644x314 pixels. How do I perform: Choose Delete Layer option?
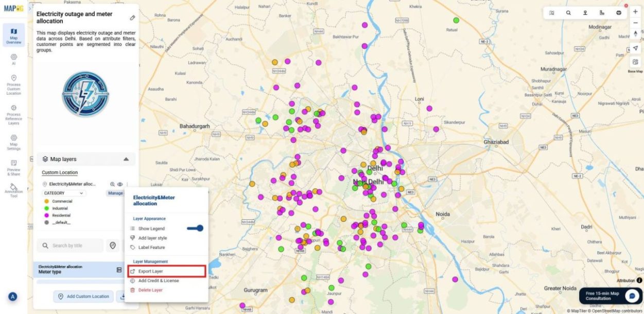coord(150,290)
